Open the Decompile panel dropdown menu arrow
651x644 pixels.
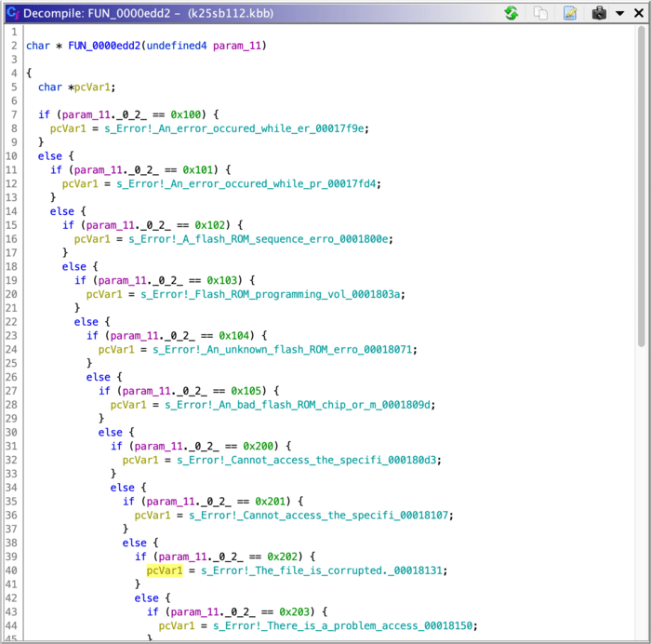tap(619, 13)
